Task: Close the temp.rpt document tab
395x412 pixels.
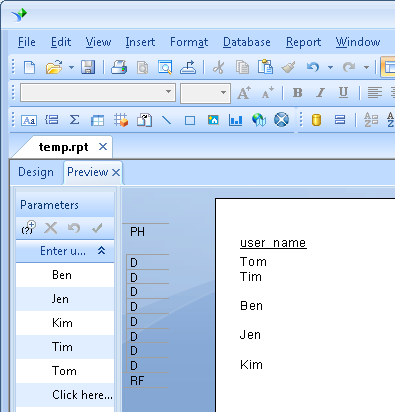Action: tap(103, 147)
